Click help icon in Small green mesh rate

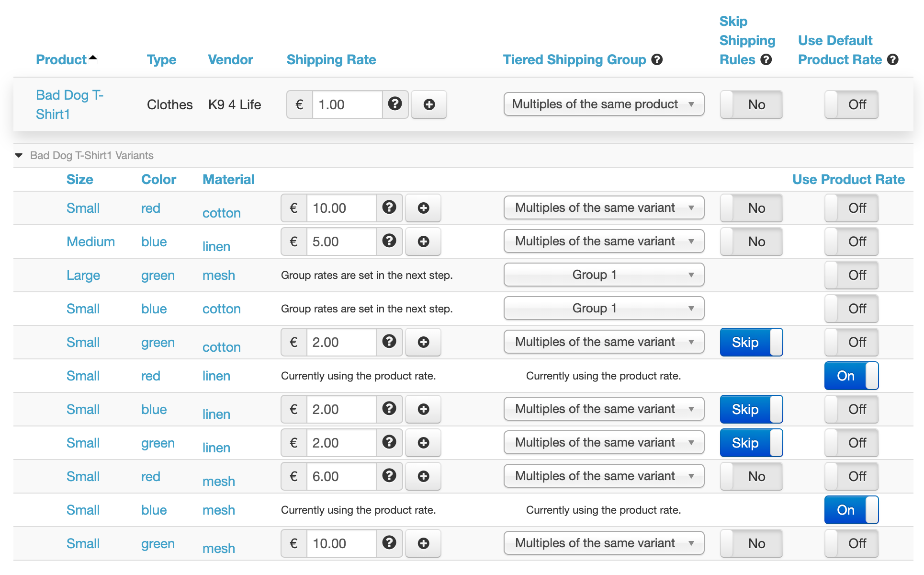click(x=389, y=543)
